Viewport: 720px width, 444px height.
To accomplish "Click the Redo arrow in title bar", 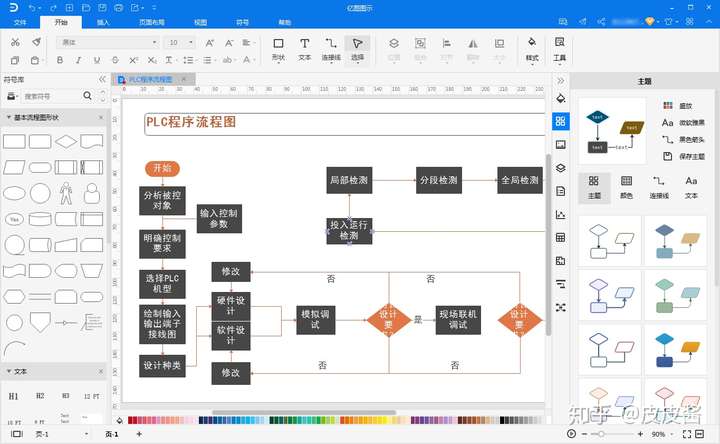I will (53, 8).
